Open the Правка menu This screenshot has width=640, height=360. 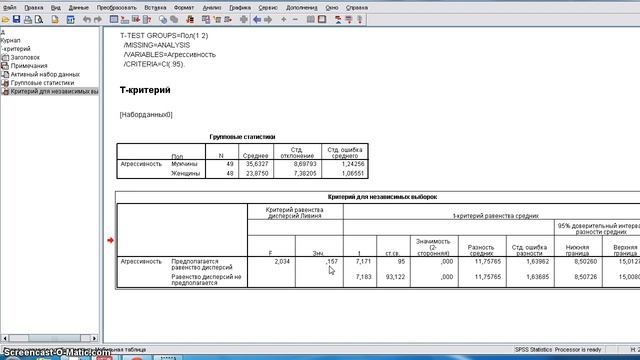33,7
